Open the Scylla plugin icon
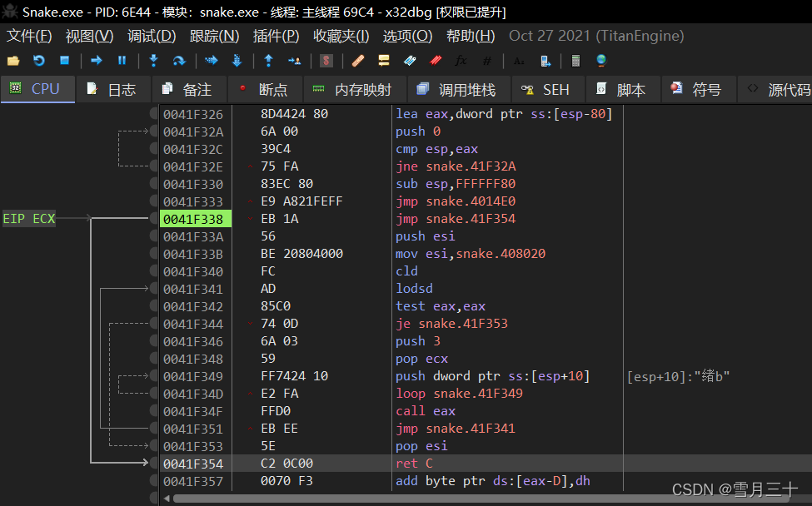This screenshot has width=812, height=506. point(326,61)
